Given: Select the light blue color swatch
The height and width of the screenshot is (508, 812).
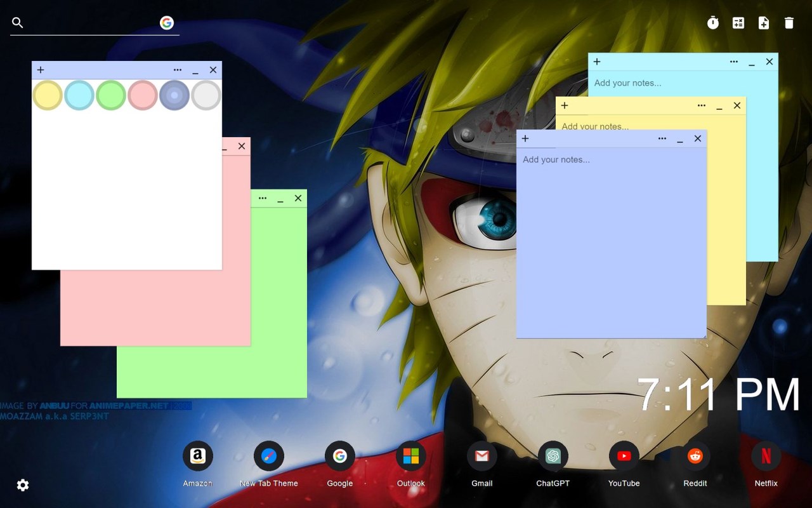Looking at the screenshot, I should [79, 95].
